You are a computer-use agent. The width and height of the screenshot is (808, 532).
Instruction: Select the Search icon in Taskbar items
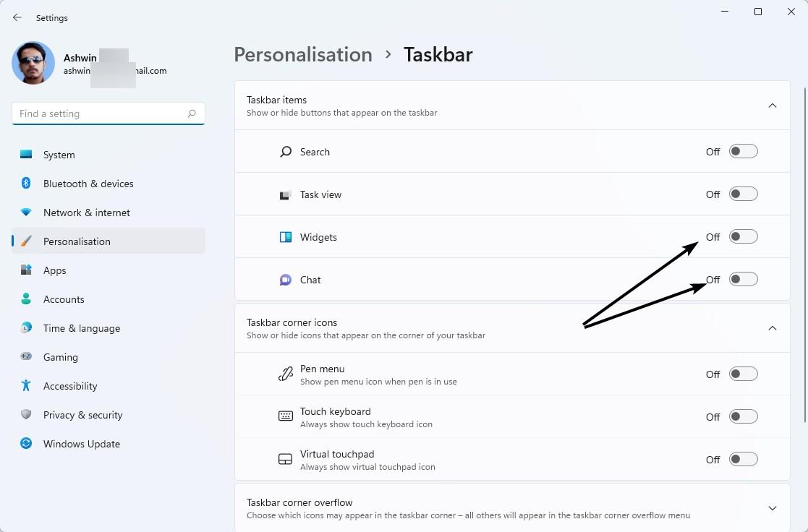(x=286, y=152)
